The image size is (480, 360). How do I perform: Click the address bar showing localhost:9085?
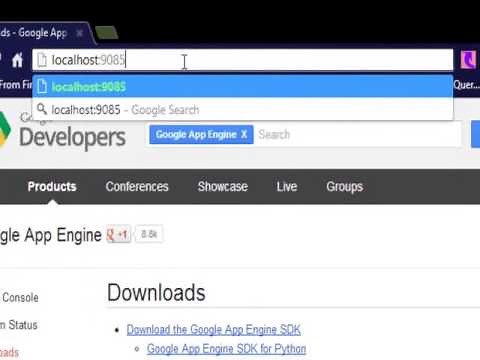click(x=243, y=60)
